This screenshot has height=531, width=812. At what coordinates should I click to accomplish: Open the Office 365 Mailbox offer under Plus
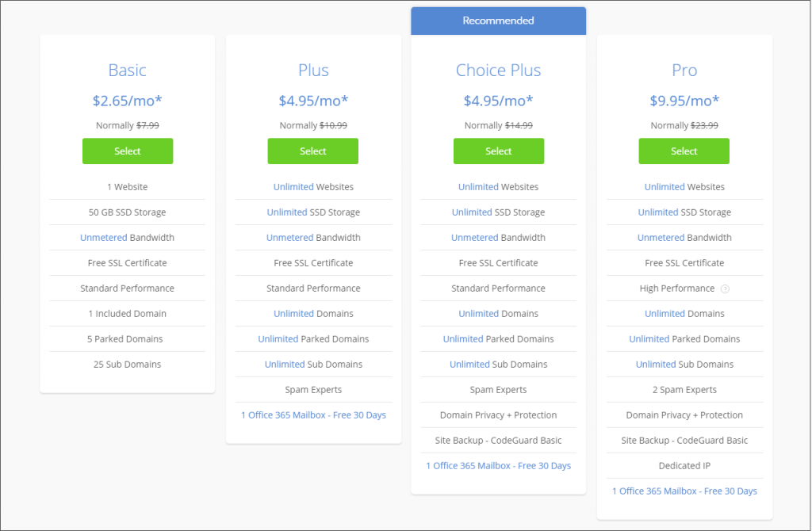(312, 414)
